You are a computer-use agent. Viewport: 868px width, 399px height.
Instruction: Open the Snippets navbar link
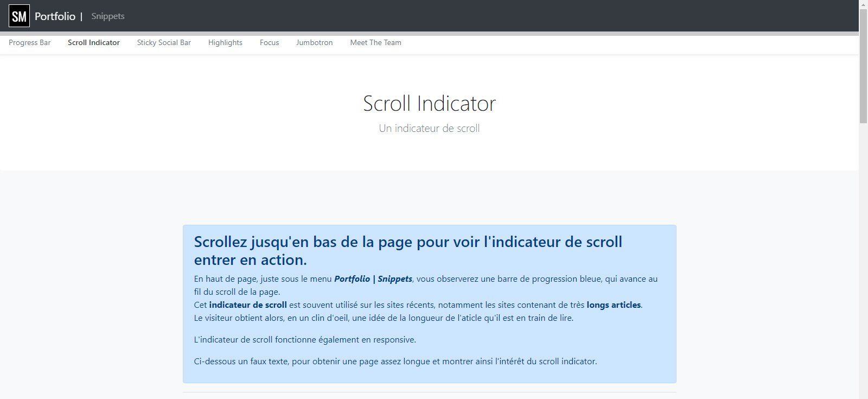[108, 16]
